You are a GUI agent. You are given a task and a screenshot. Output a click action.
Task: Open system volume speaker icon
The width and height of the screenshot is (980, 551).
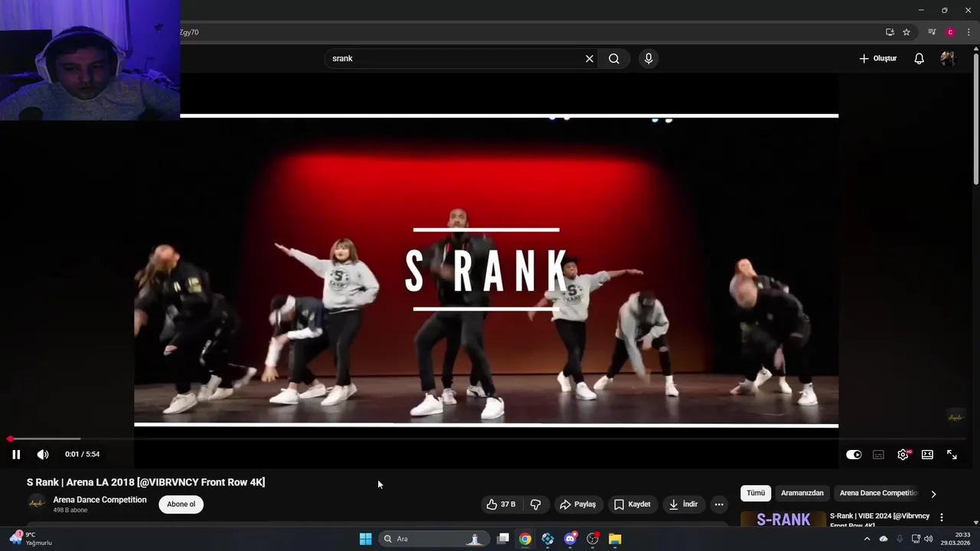[928, 539]
